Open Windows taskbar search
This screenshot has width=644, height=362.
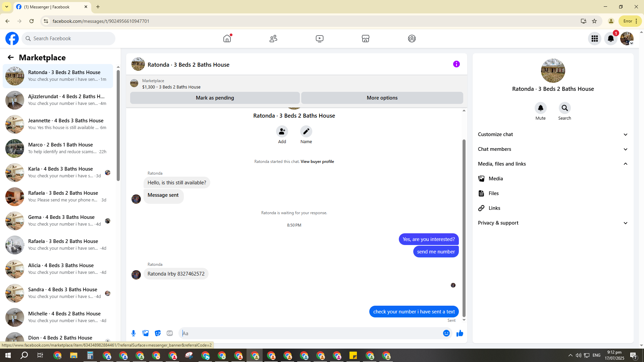(x=24, y=355)
